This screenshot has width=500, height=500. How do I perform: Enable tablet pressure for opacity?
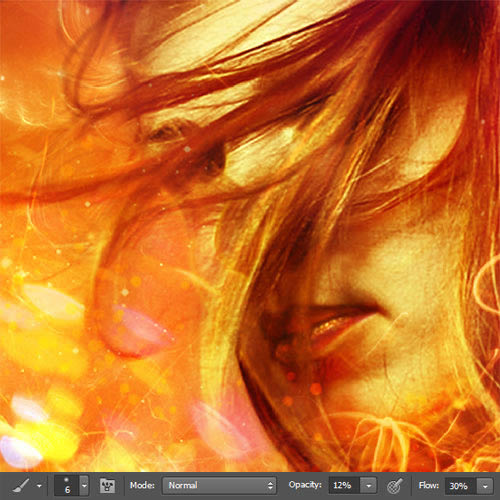396,486
